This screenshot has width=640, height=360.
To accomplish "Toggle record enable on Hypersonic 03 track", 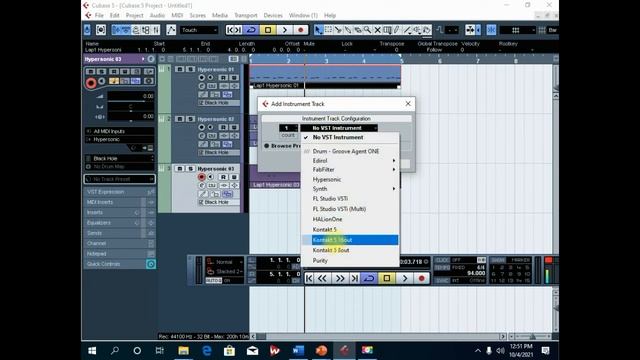I will tap(201, 177).
